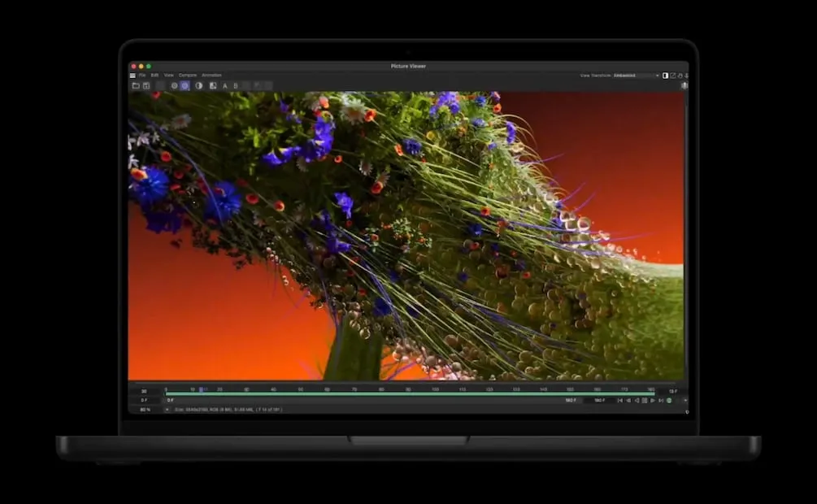
Task: Click the frame rate field showing 30
Action: [145, 391]
